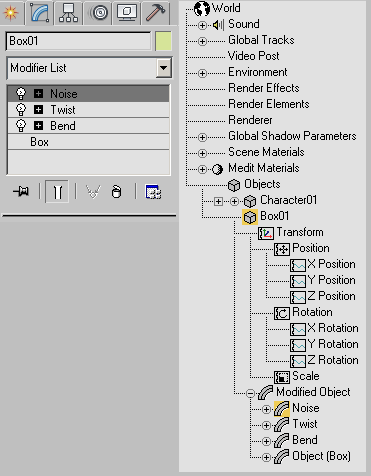The height and width of the screenshot is (476, 371).
Task: Open the Create panel sun icon
Action: point(11,13)
